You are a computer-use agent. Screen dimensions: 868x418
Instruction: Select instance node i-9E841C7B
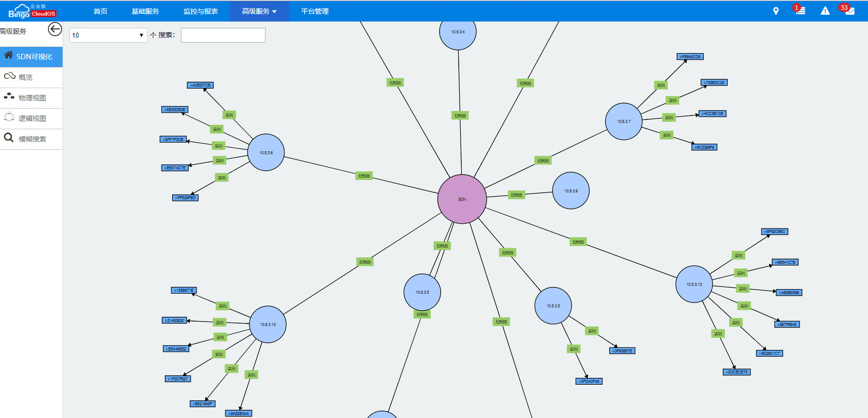pos(785,262)
